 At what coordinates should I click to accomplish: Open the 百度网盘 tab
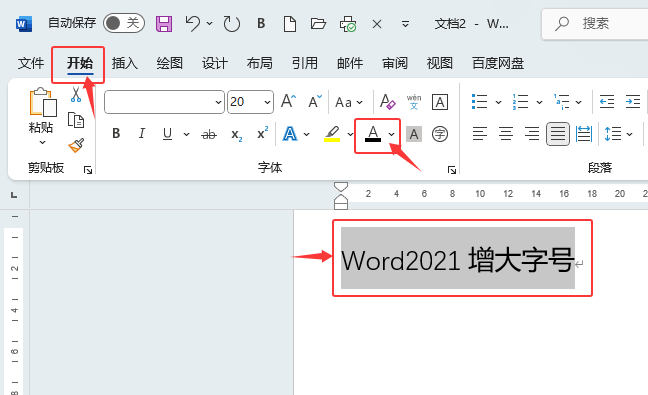pyautogui.click(x=498, y=63)
